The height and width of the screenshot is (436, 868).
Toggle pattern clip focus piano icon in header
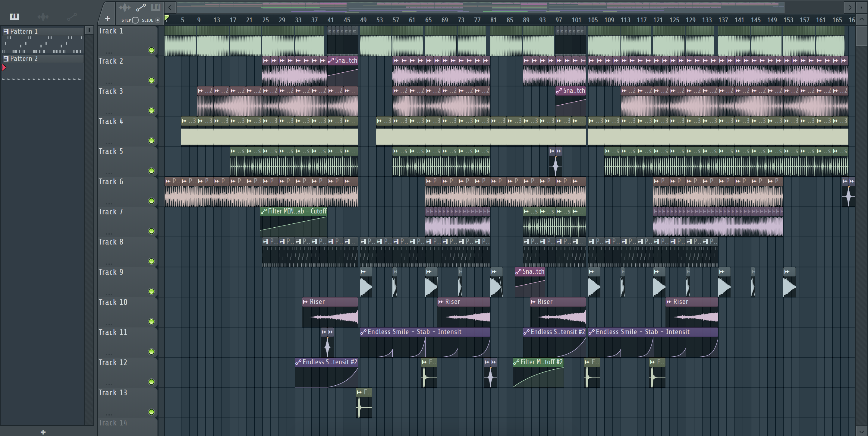pos(156,7)
